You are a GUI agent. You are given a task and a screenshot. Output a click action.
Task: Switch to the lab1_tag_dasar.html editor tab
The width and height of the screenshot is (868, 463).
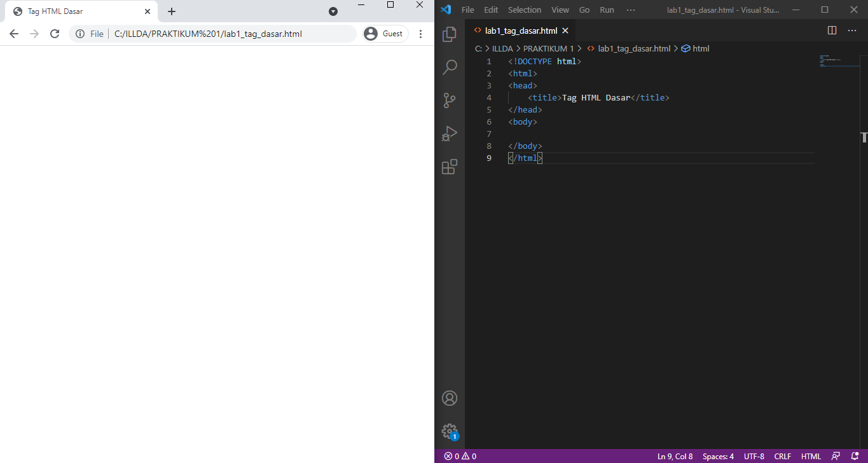(521, 30)
